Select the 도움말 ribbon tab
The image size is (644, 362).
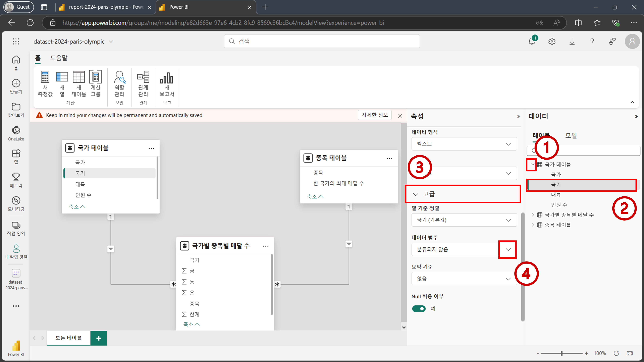pyautogui.click(x=59, y=58)
